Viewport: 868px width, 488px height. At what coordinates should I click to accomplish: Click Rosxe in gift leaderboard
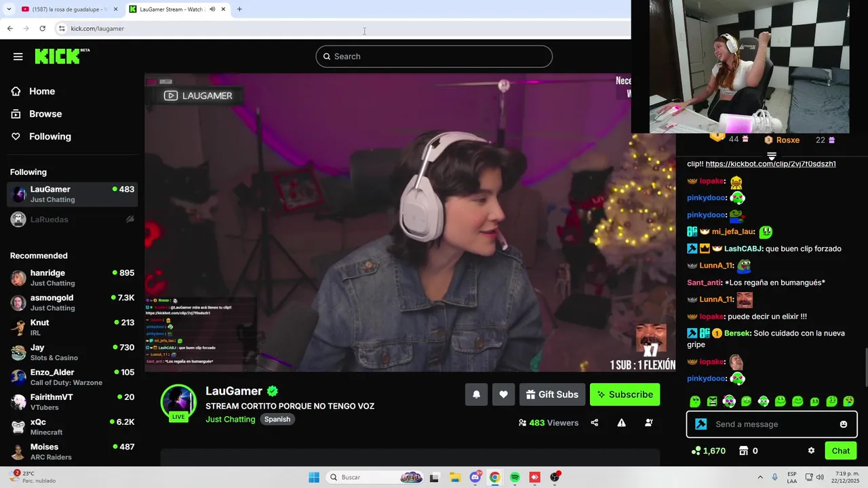[x=787, y=140]
